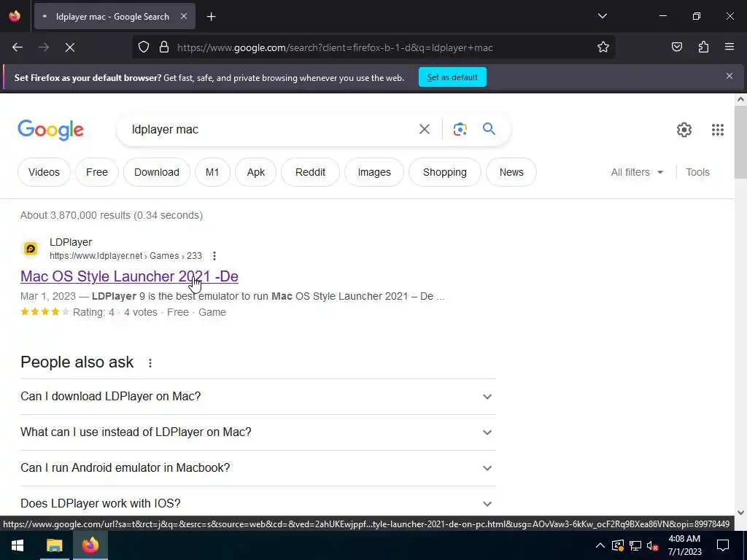Image resolution: width=747 pixels, height=560 pixels.
Task: Go to Google homepage logo
Action: [50, 130]
